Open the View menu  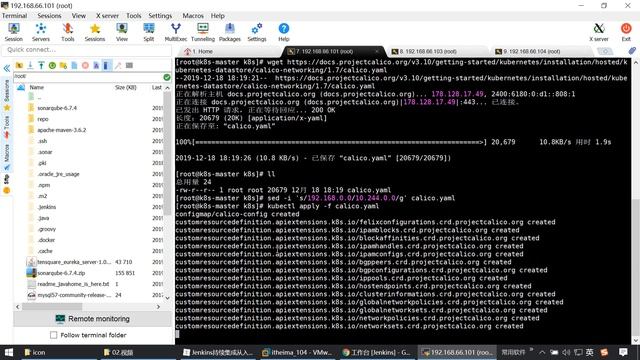[x=79, y=16]
